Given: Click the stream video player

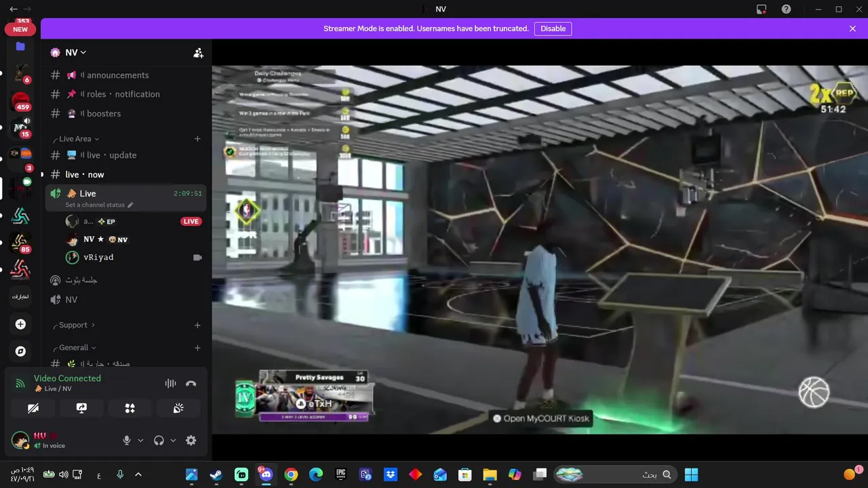Looking at the screenshot, I should 540,249.
